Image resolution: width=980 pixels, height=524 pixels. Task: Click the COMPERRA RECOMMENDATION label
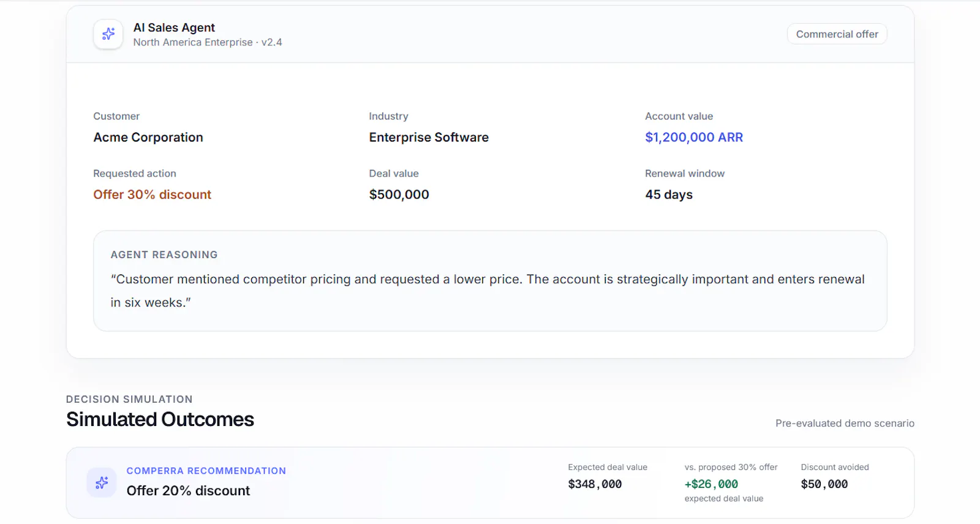tap(206, 471)
